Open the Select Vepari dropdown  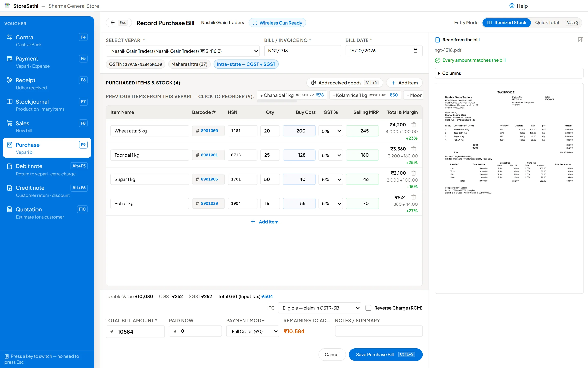point(183,51)
